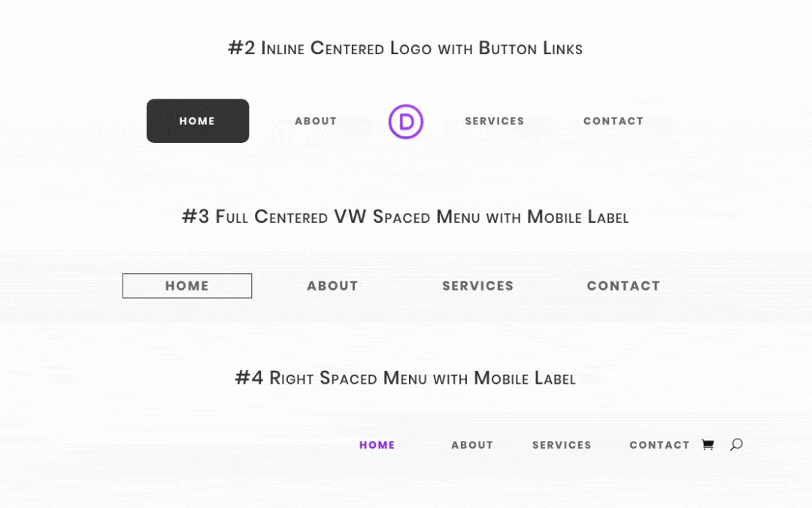Click the HOME text in outlined box
Viewport: 812px width, 508px height.
click(x=187, y=286)
